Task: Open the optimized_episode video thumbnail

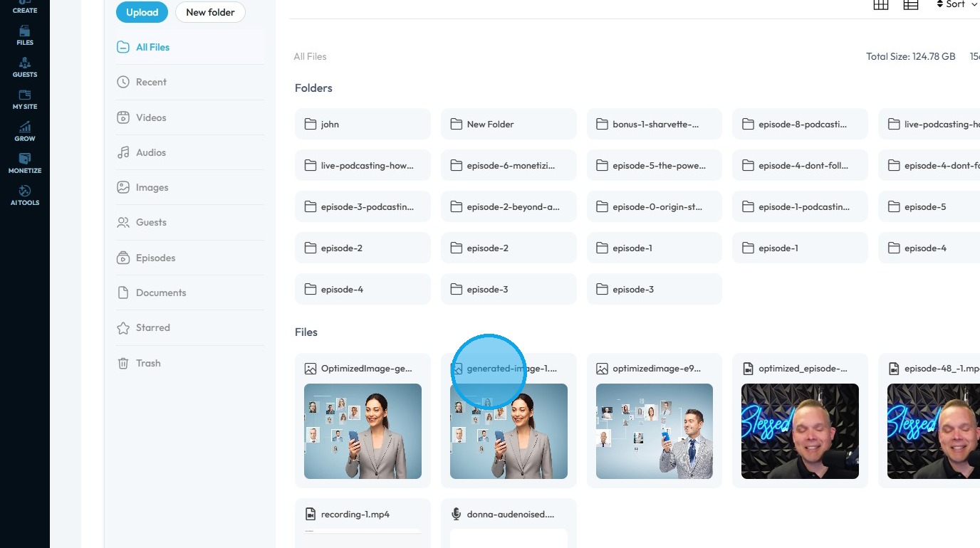Action: click(801, 431)
